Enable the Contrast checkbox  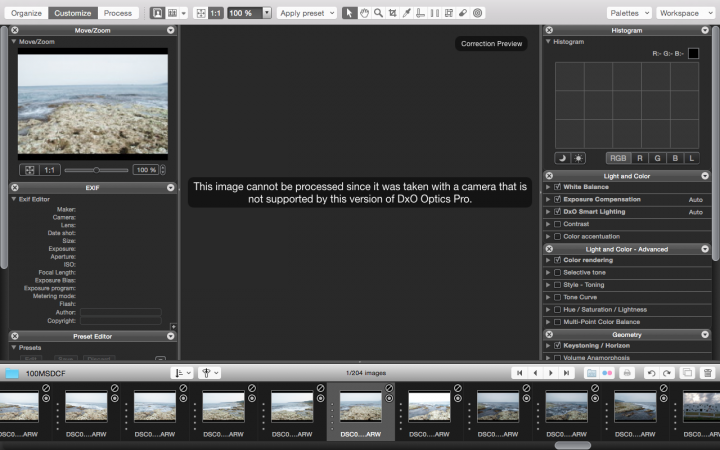pyautogui.click(x=557, y=224)
